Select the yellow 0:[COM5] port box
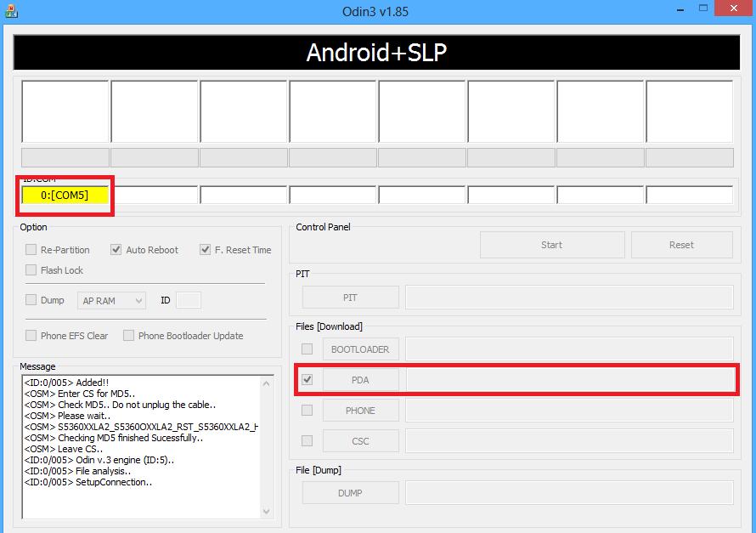Screen dimensions: 756x533 [65, 196]
